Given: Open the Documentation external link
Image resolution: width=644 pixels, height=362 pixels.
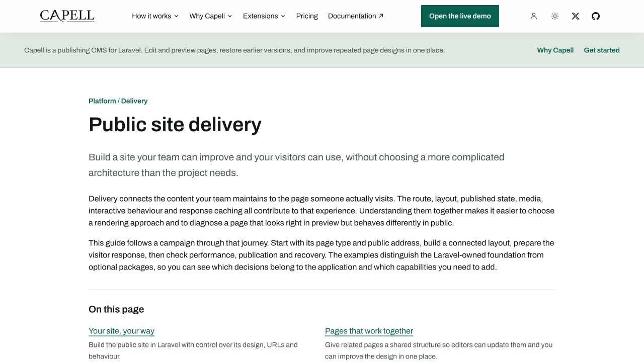Looking at the screenshot, I should [x=356, y=16].
